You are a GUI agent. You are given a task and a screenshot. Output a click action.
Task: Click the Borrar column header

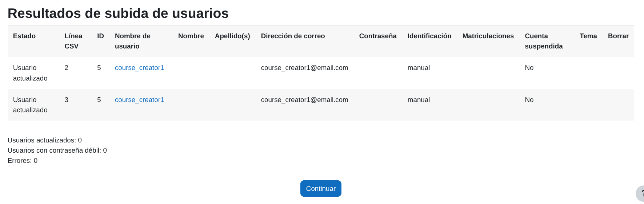(618, 36)
